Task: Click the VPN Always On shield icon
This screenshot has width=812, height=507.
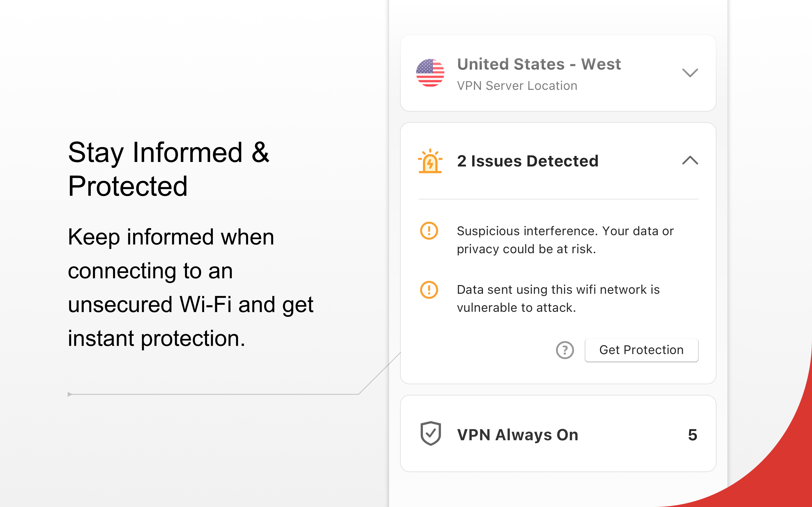Action: pos(431,434)
